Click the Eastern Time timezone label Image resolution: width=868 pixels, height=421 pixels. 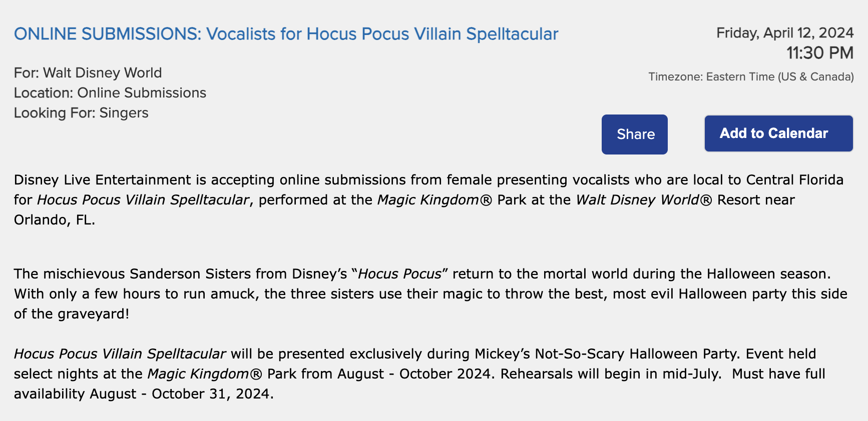(751, 77)
